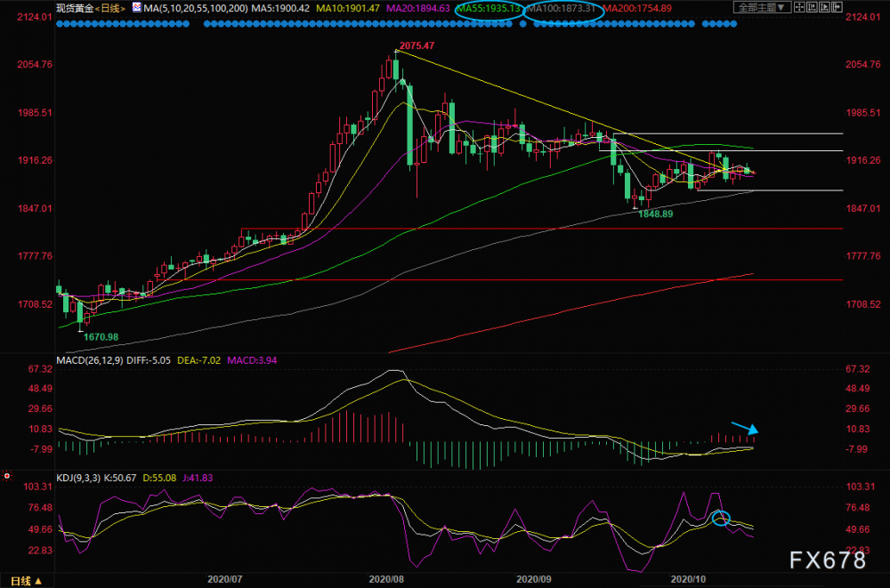The width and height of the screenshot is (890, 588).
Task: Click the 2020/08 date axis label
Action: point(386,579)
